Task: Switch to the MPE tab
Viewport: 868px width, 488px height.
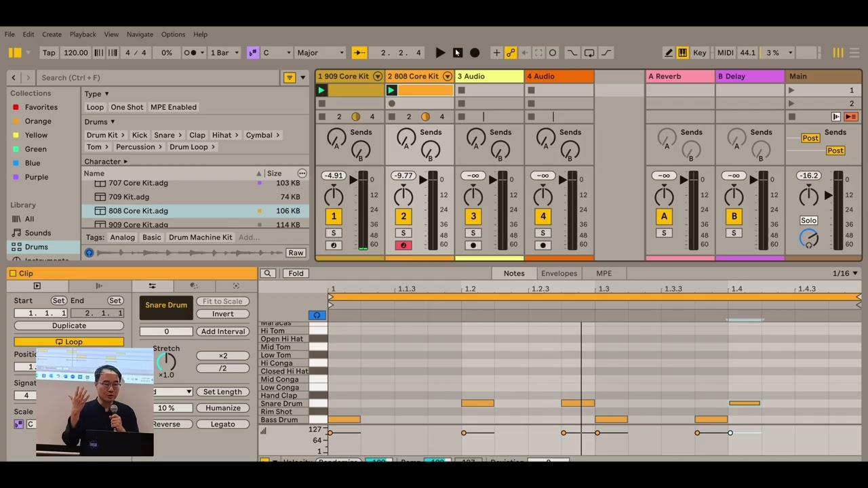Action: [604, 274]
